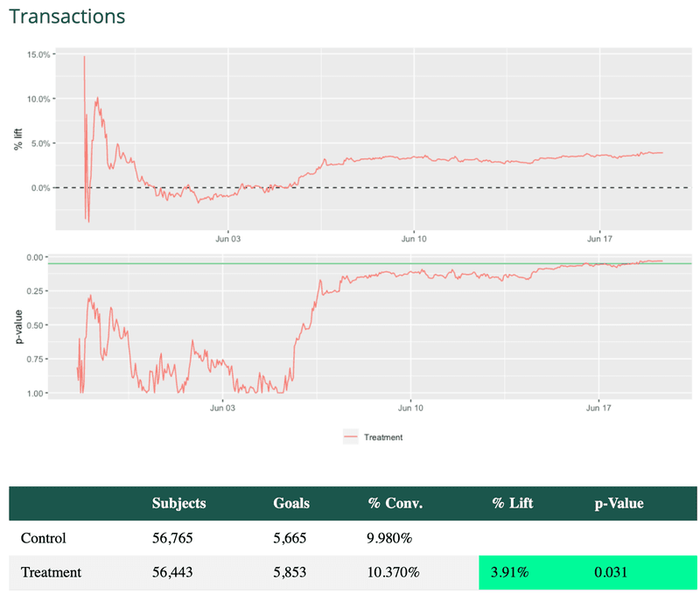Select the Subjects column header
This screenshot has height=594, width=700.
[178, 503]
